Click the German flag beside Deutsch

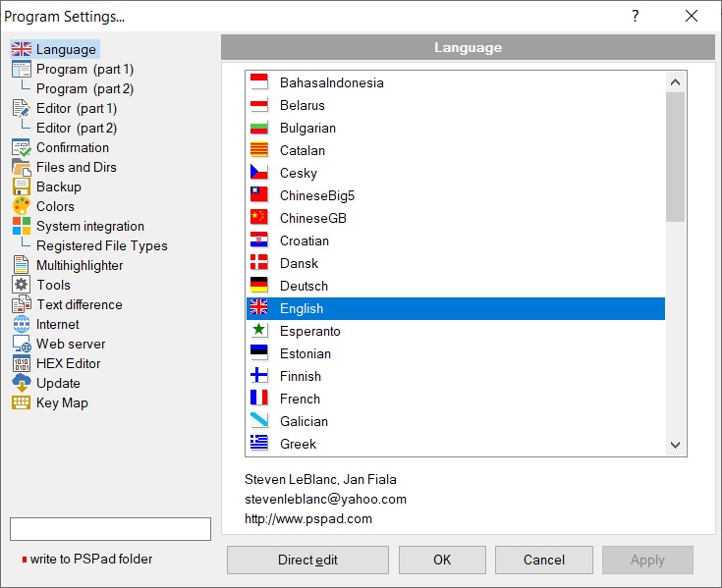[258, 286]
